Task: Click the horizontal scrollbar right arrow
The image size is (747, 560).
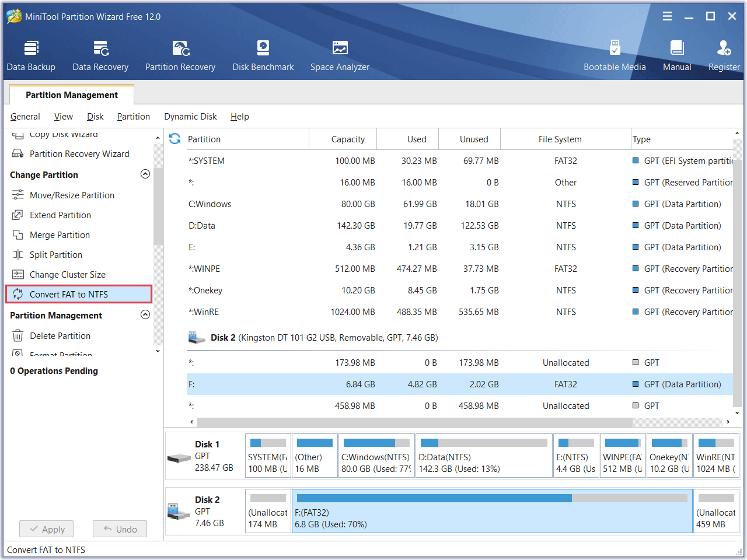Action: coord(728,422)
